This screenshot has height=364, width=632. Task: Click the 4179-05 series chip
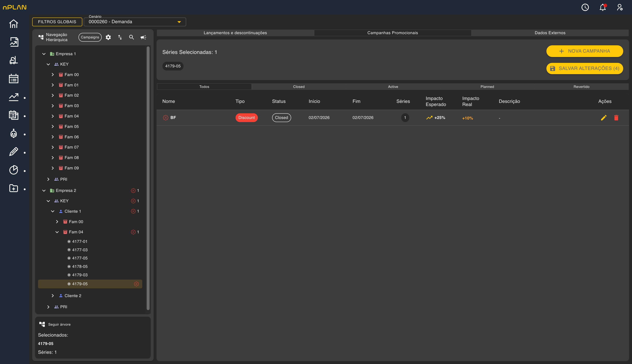173,66
